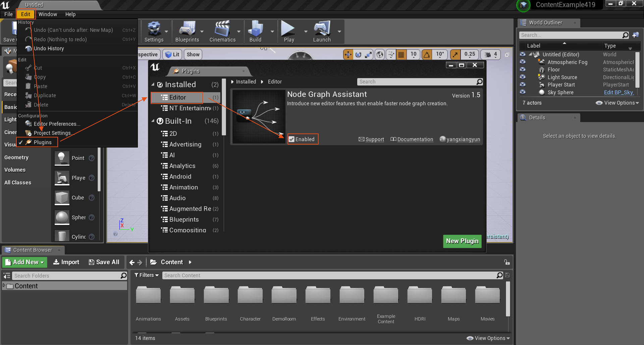Toggle grid snapping in viewport
The width and height of the screenshot is (644, 345).
[401, 55]
